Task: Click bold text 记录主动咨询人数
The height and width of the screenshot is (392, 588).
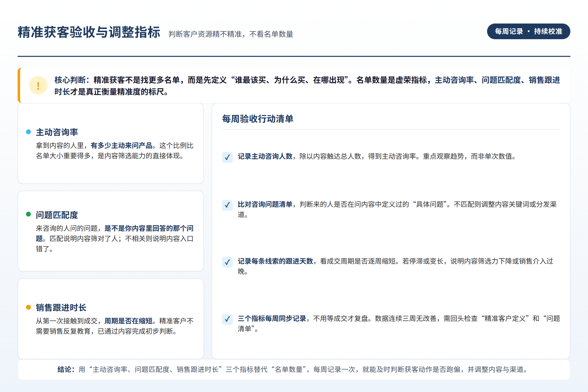Action: tap(265, 156)
